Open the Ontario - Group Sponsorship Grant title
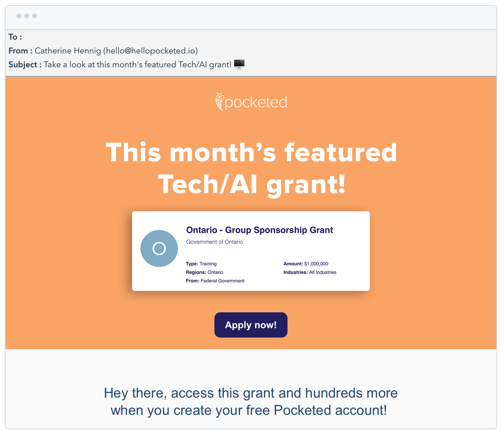The image size is (504, 439). pyautogui.click(x=259, y=230)
